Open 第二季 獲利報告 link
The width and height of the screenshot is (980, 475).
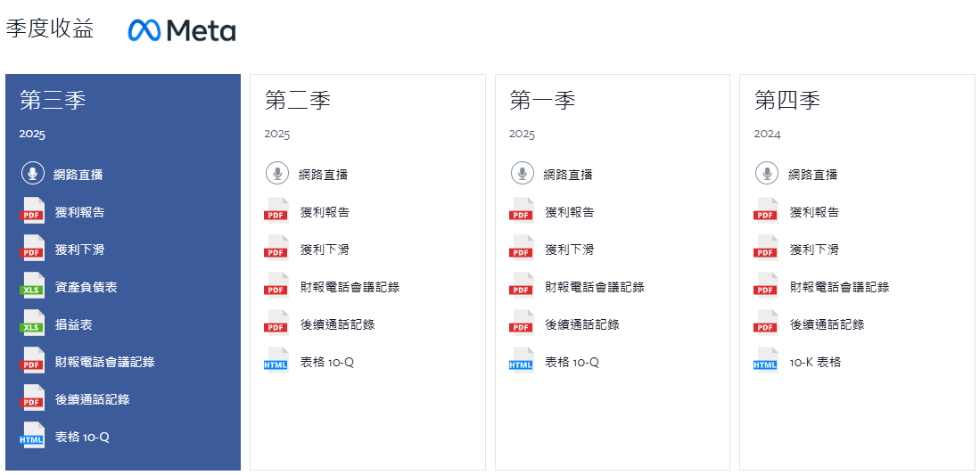325,212
